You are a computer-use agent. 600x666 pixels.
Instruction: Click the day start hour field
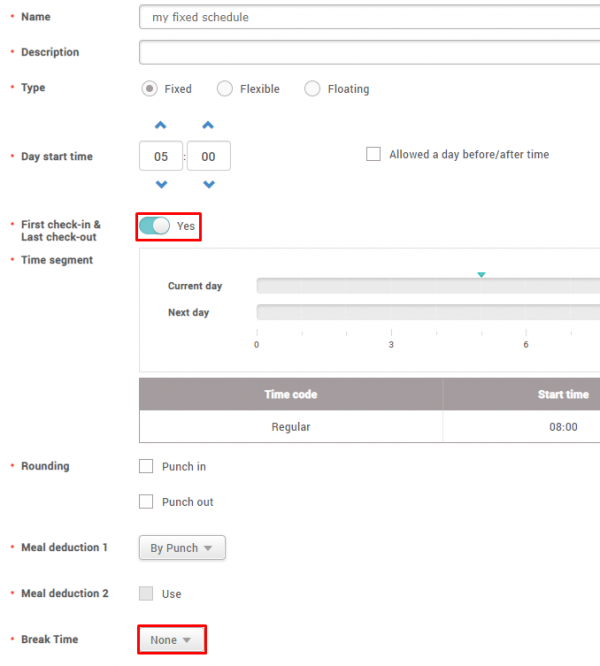pyautogui.click(x=161, y=156)
